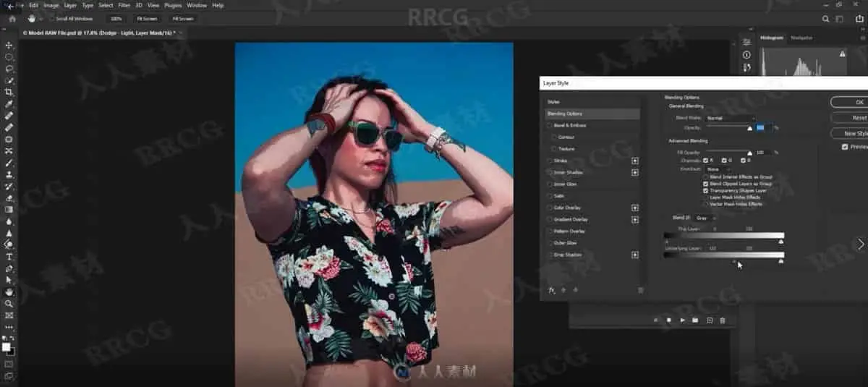Enable the Contour checkbox

(554, 137)
